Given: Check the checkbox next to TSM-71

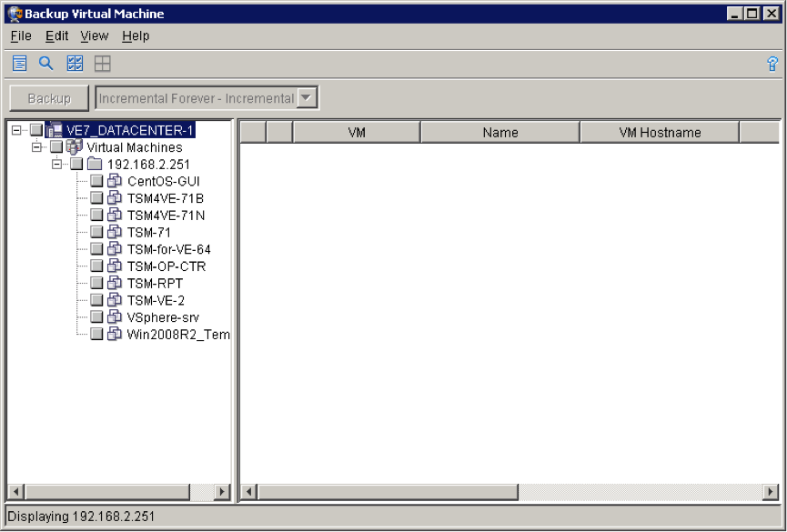Looking at the screenshot, I should [x=96, y=232].
